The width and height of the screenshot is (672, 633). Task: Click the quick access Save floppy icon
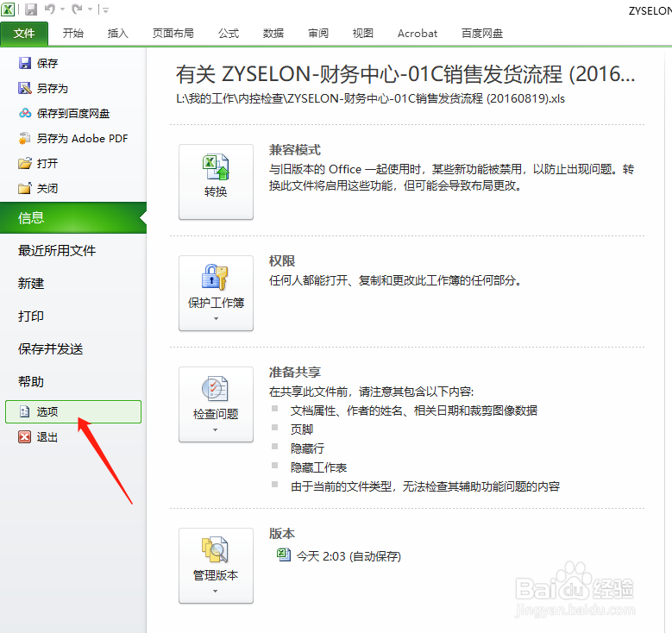tap(31, 9)
